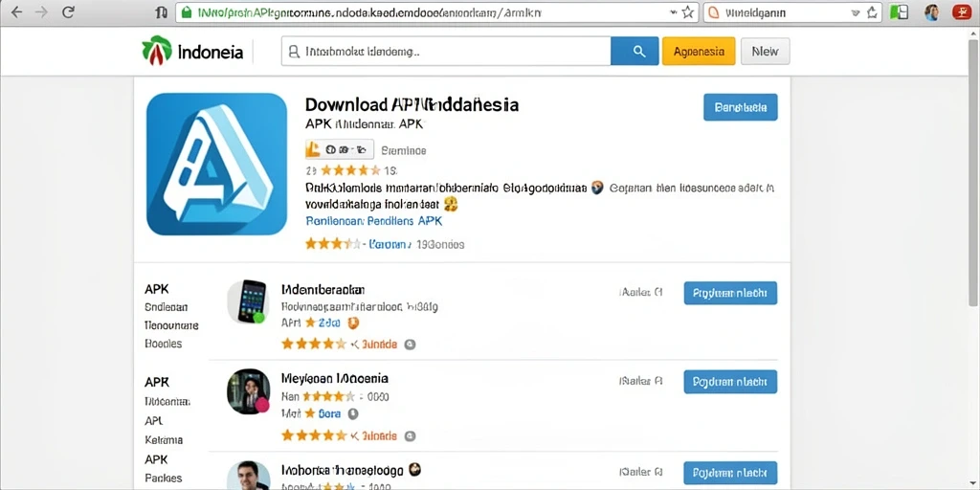980x490 pixels.
Task: Expand the address bar dropdown arrow
Action: [673, 11]
